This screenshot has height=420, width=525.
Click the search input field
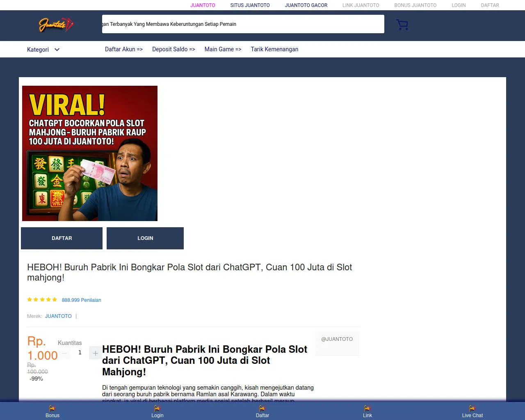point(243,24)
